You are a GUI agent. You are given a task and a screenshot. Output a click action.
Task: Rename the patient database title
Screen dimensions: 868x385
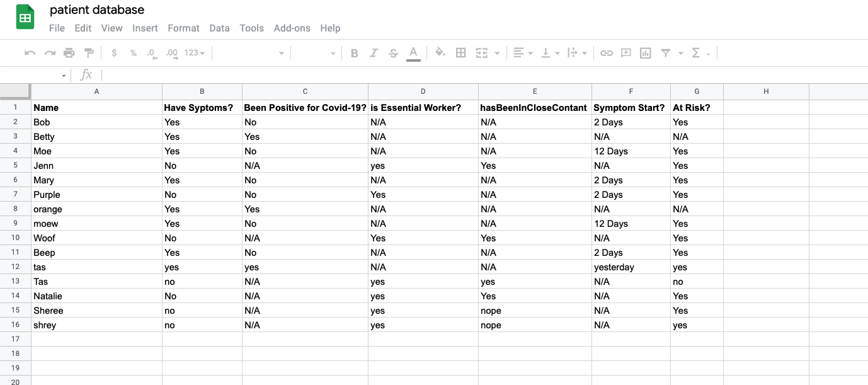point(97,9)
